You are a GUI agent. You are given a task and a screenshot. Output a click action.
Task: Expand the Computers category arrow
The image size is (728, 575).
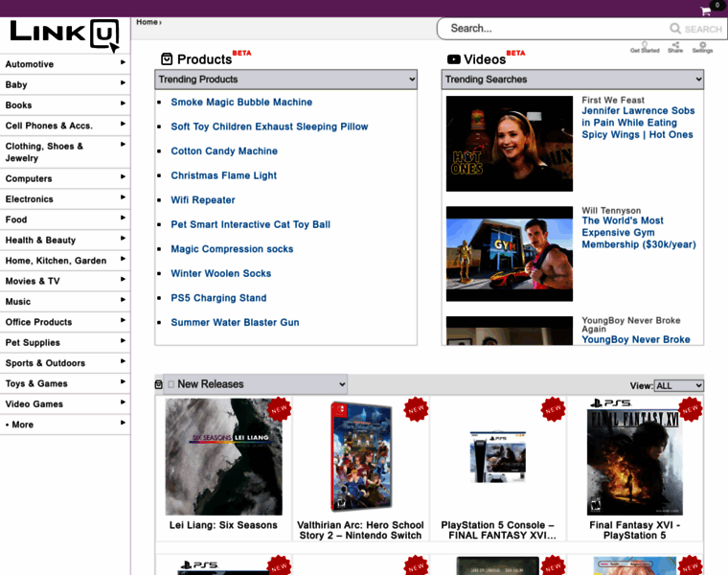click(x=123, y=176)
